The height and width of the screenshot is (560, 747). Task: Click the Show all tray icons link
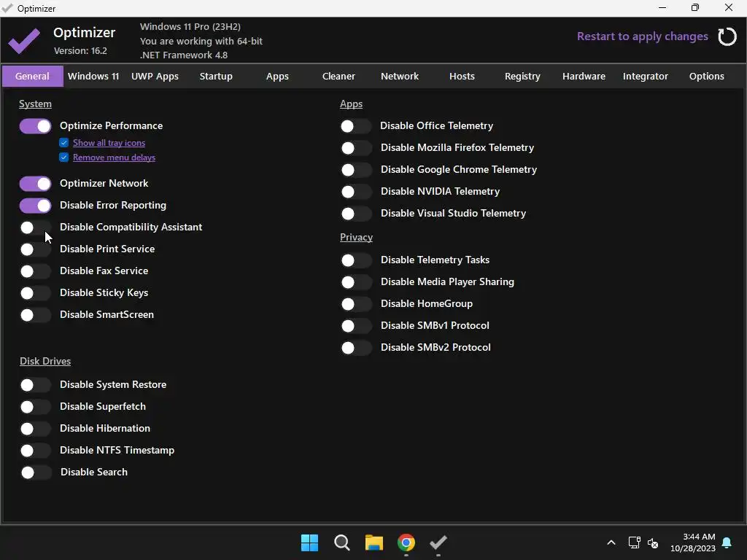[x=109, y=143]
